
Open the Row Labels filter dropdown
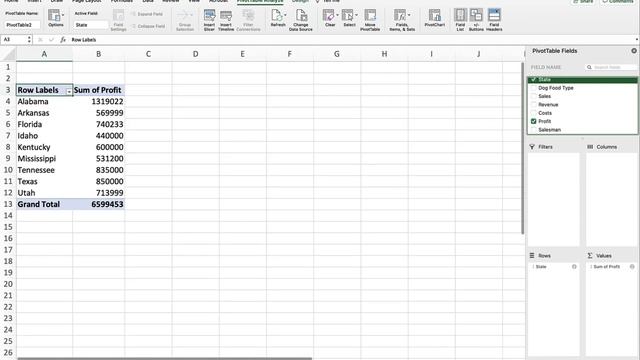(69, 91)
